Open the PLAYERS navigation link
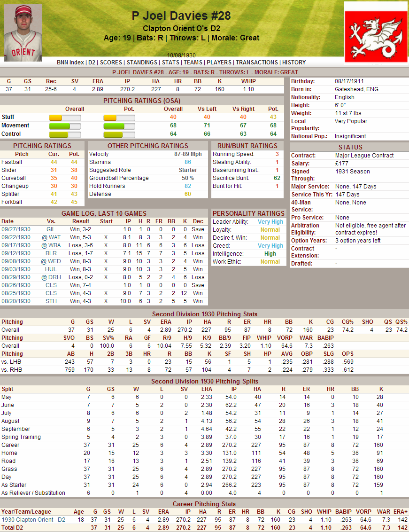The height and width of the screenshot is (532, 409). [x=219, y=63]
